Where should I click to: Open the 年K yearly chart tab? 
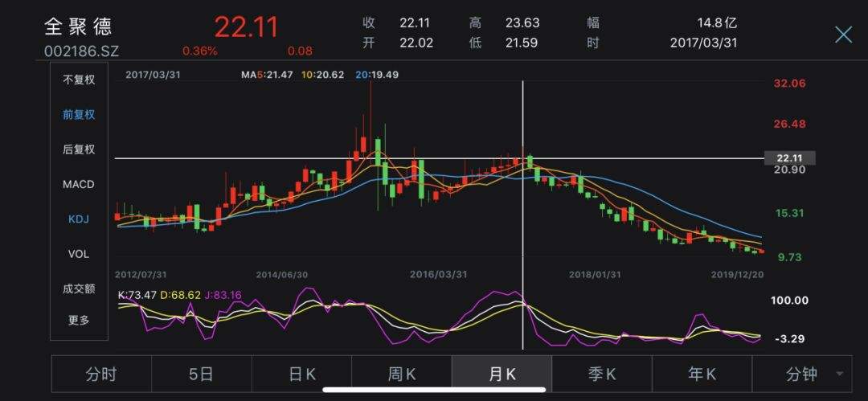(x=702, y=374)
